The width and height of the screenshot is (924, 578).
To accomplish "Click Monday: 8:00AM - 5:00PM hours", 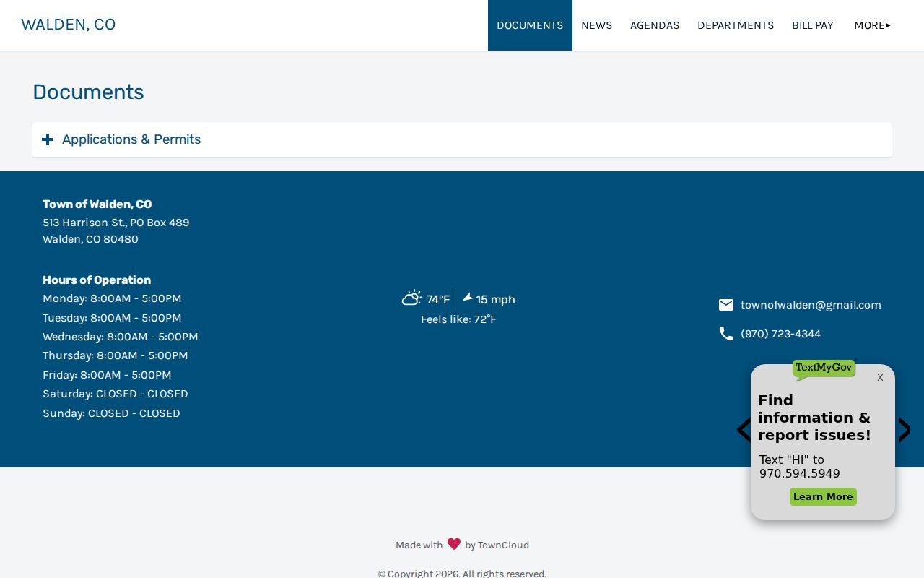I will point(112,298).
